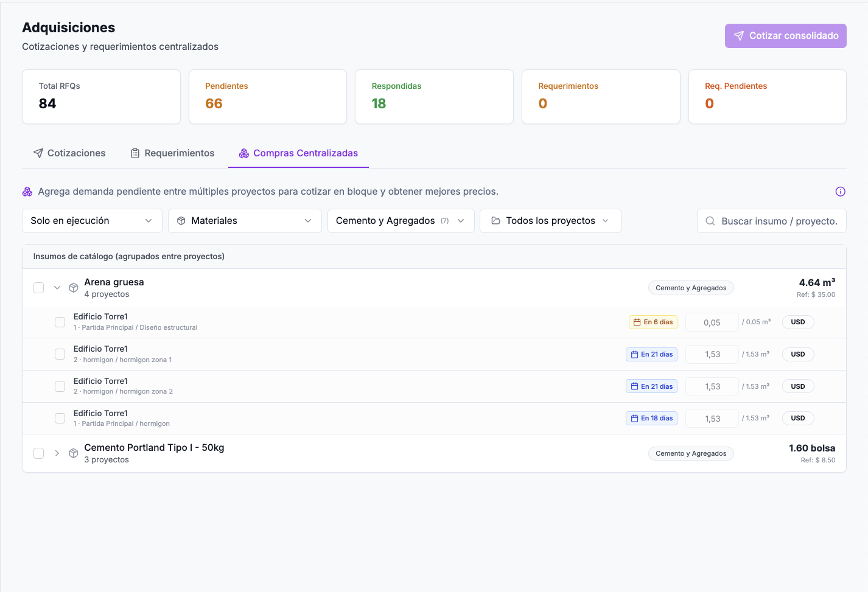
Task: Click quantity field in Partida Principal / hormigon row
Action: tap(712, 419)
